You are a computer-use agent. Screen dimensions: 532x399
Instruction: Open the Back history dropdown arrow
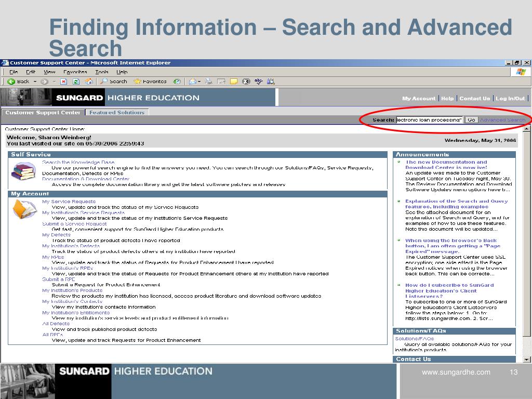[35, 82]
